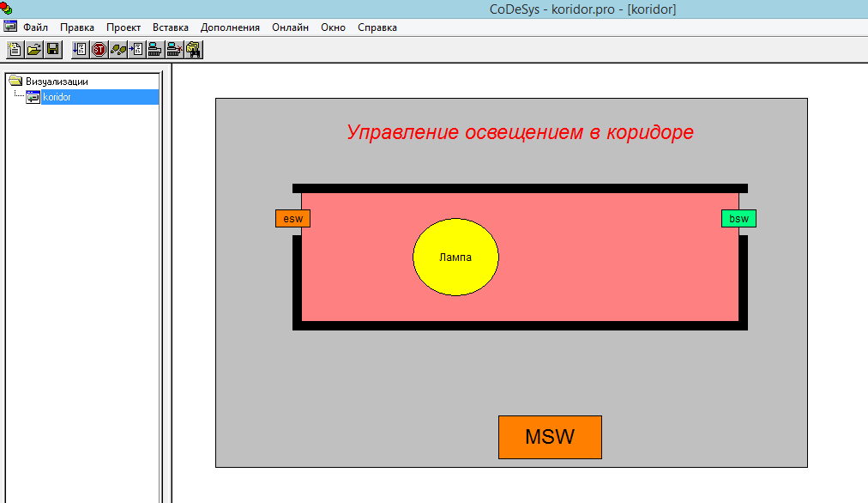The width and height of the screenshot is (868, 503).
Task: Stop the program with red ST icon
Action: [x=99, y=49]
